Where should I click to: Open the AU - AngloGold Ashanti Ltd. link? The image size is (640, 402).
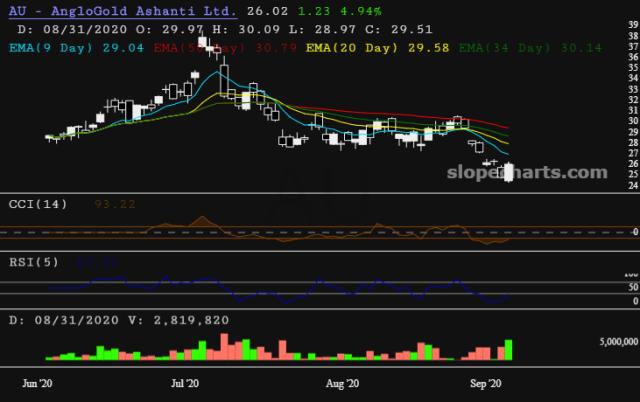(122, 11)
